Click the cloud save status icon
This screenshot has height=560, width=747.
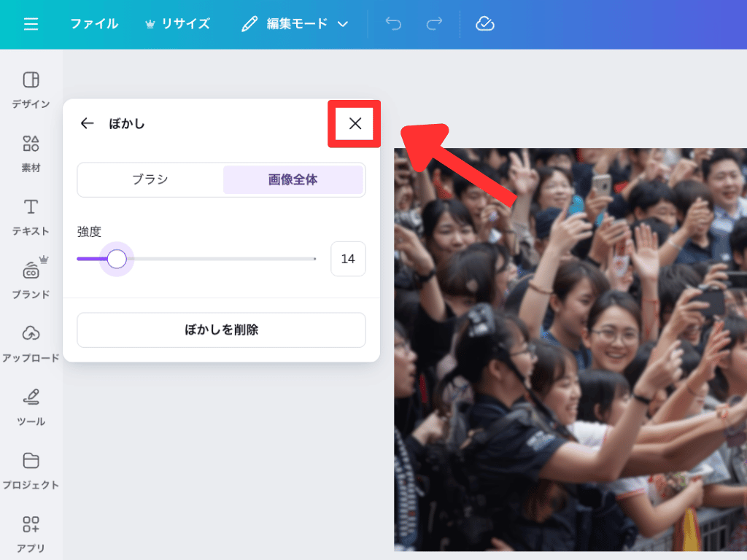click(x=485, y=24)
